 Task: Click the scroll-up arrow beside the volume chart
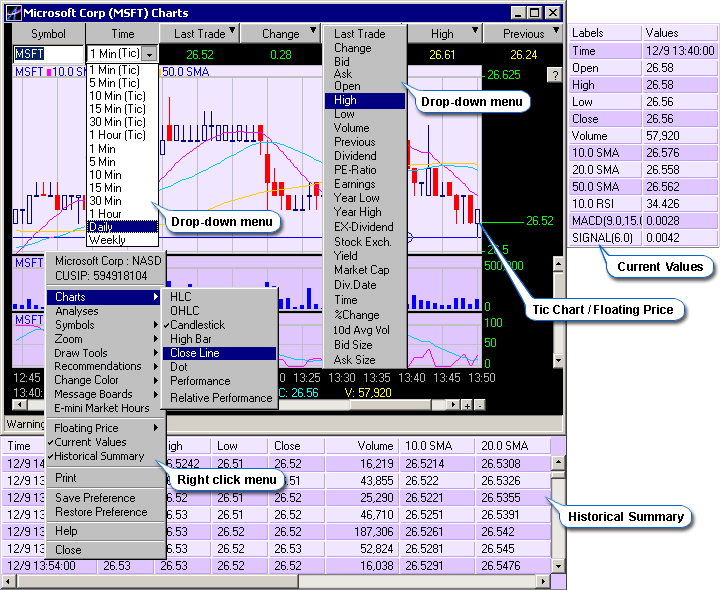click(x=556, y=263)
